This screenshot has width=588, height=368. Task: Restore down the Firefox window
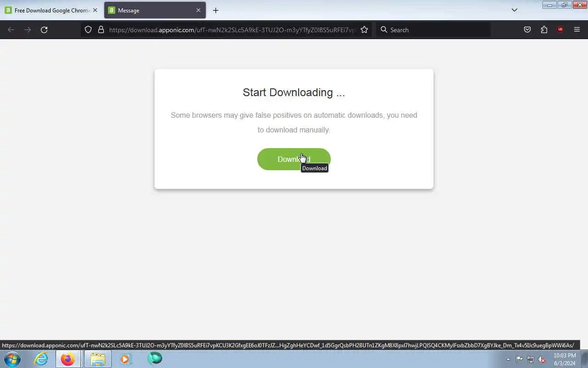click(x=565, y=5)
